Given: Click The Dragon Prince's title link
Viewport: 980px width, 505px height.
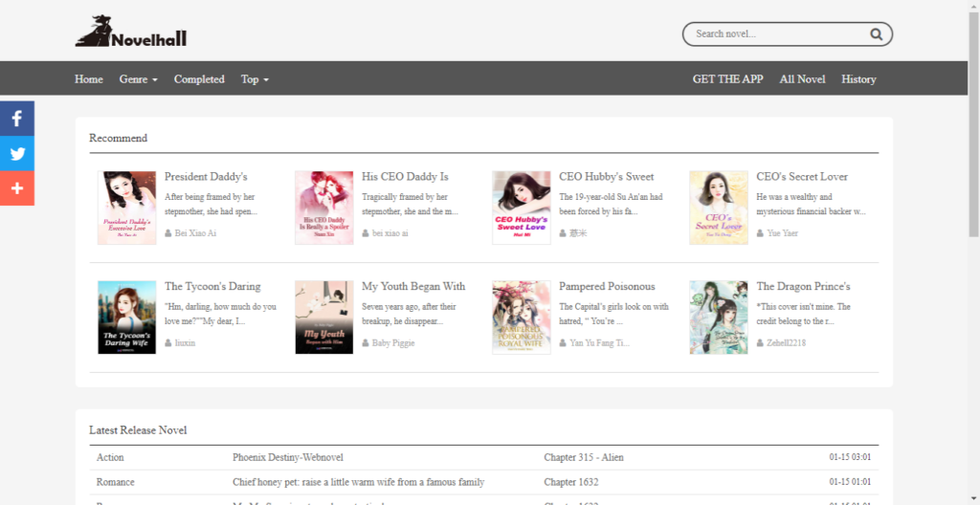Looking at the screenshot, I should 803,287.
